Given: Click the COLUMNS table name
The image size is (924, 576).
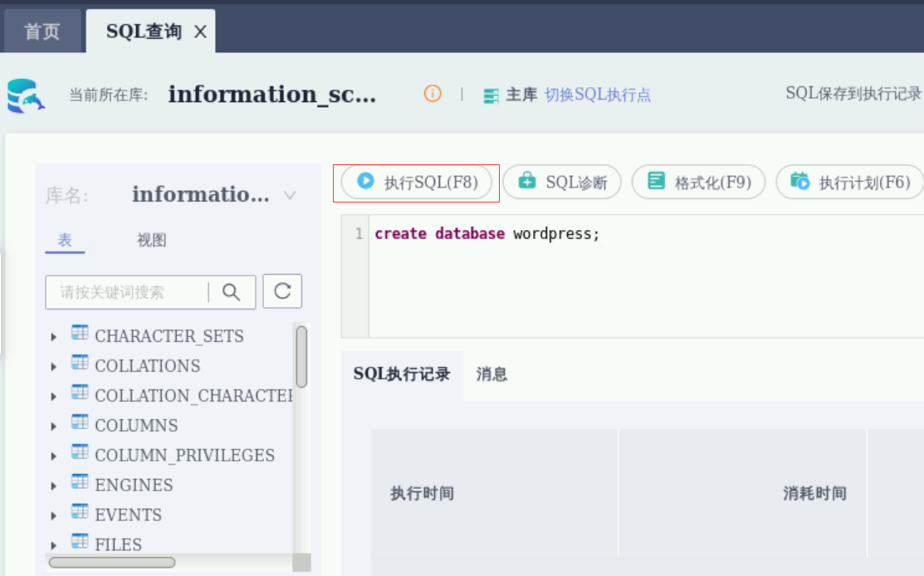Looking at the screenshot, I should [136, 425].
